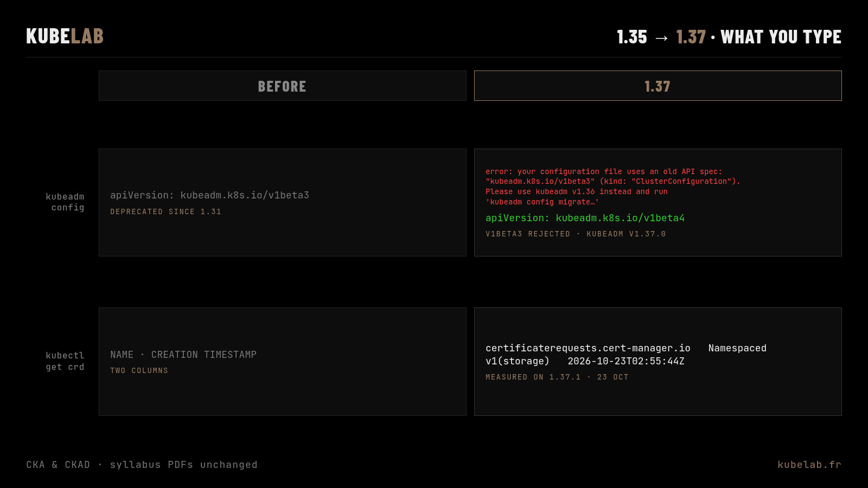The width and height of the screenshot is (868, 488).
Task: Click the "CKA & CKAD · syllabus PDFs unchanged" footer
Action: tap(142, 465)
